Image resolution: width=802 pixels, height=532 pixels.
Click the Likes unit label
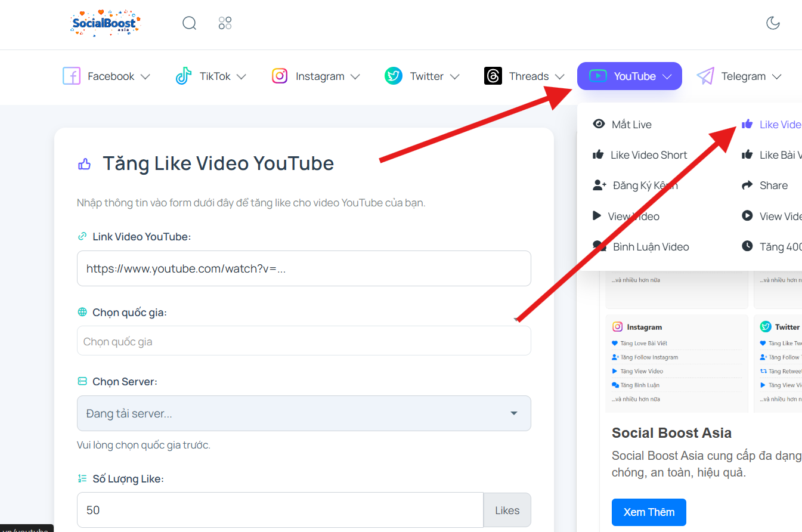(507, 510)
